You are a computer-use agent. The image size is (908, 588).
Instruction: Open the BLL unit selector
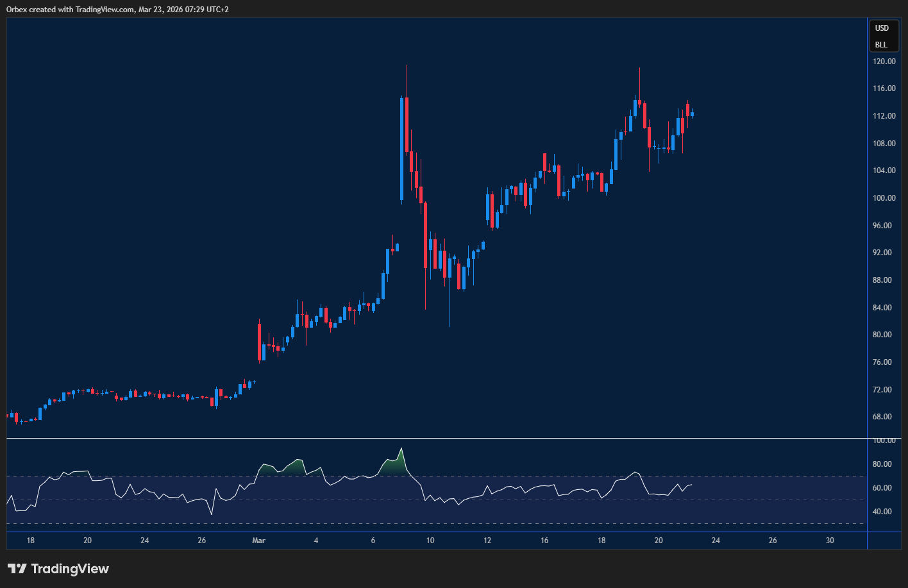[x=881, y=45]
